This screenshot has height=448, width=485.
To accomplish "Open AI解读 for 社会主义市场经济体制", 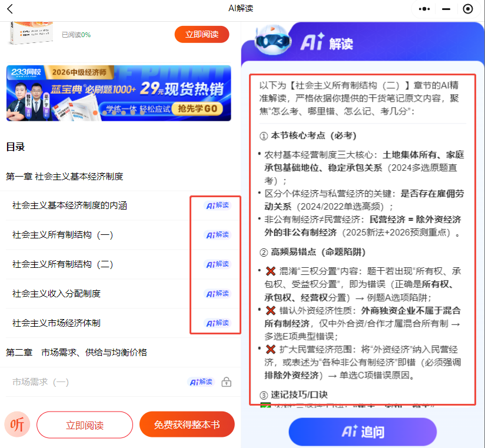I will coord(217,323).
